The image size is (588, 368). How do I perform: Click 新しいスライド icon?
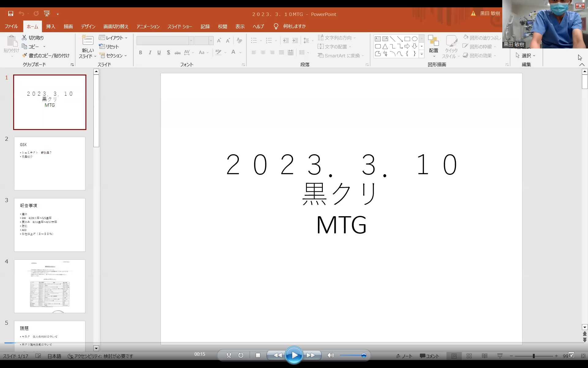click(x=88, y=41)
